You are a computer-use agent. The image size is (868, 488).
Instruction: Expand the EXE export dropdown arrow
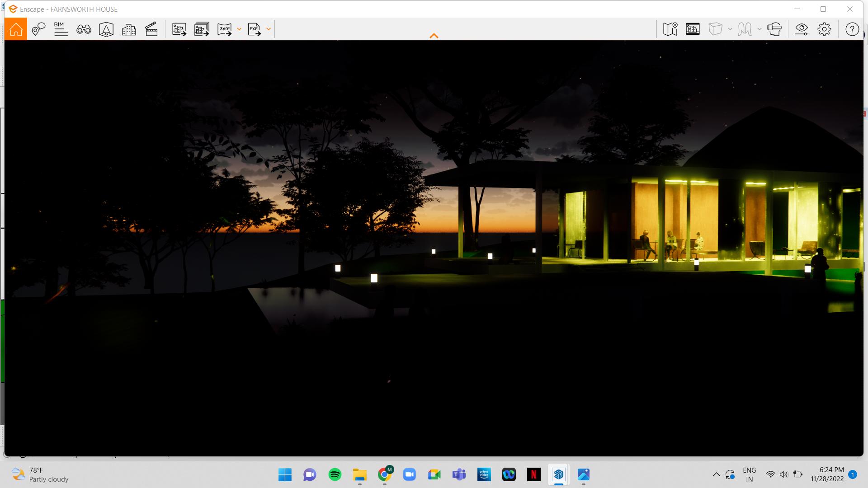coord(269,29)
